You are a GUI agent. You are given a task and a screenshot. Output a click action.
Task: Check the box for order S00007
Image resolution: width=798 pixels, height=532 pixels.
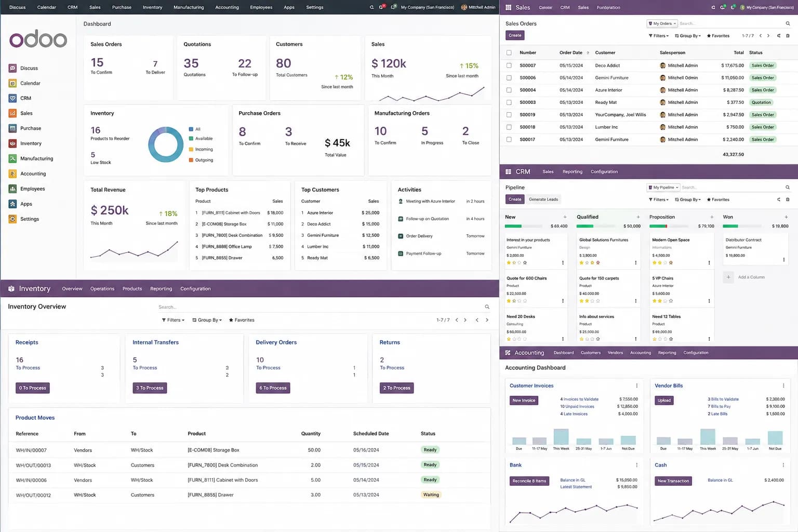pos(509,65)
